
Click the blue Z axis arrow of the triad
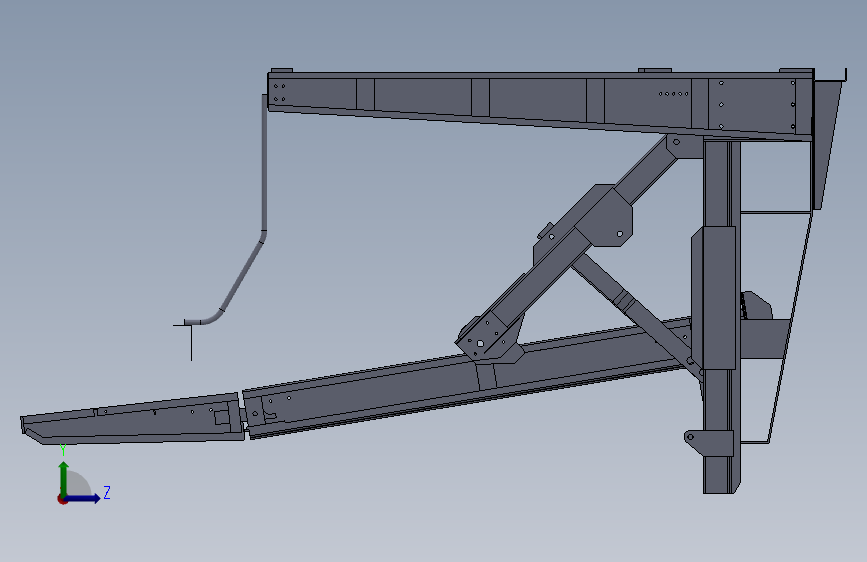coord(84,498)
